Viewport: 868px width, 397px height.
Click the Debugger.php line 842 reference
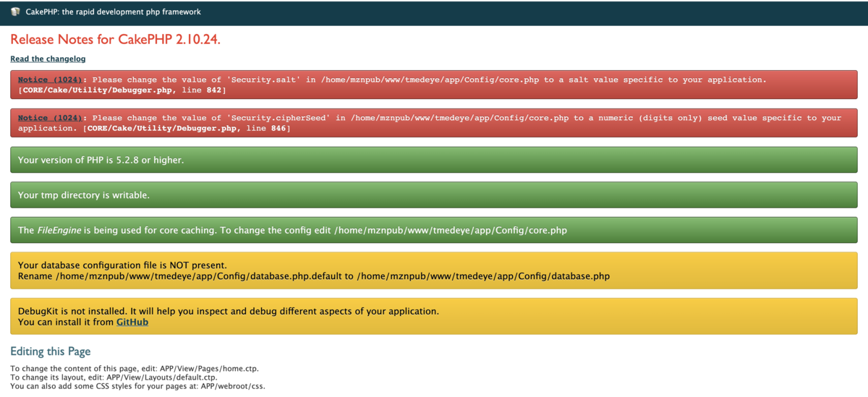pyautogui.click(x=122, y=90)
